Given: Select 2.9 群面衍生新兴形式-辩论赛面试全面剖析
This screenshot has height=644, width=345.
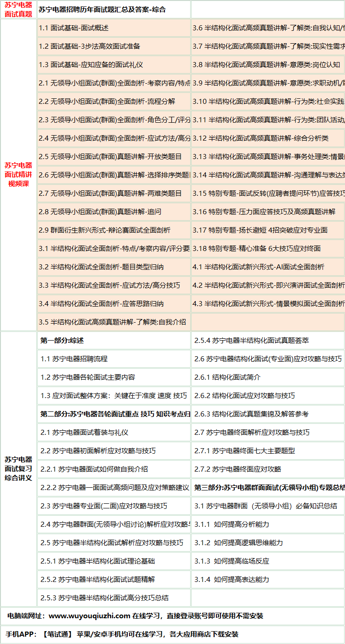Looking at the screenshot, I should click(104, 230).
